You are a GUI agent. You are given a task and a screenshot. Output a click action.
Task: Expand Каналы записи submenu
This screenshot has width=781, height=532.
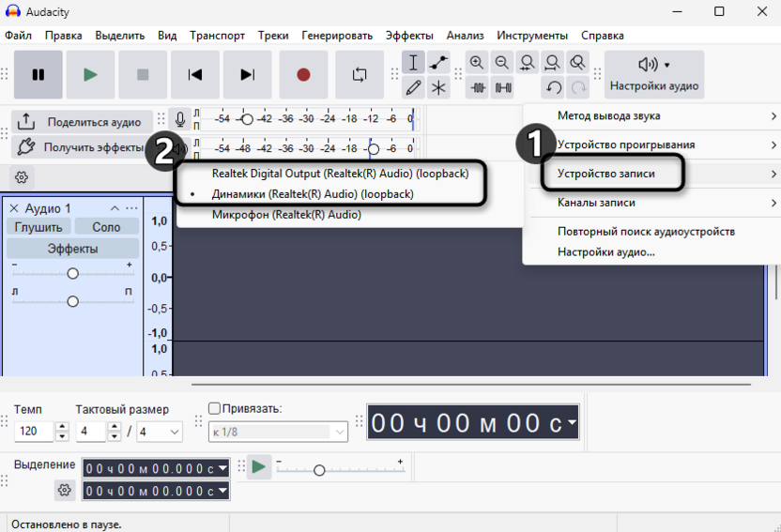point(651,203)
